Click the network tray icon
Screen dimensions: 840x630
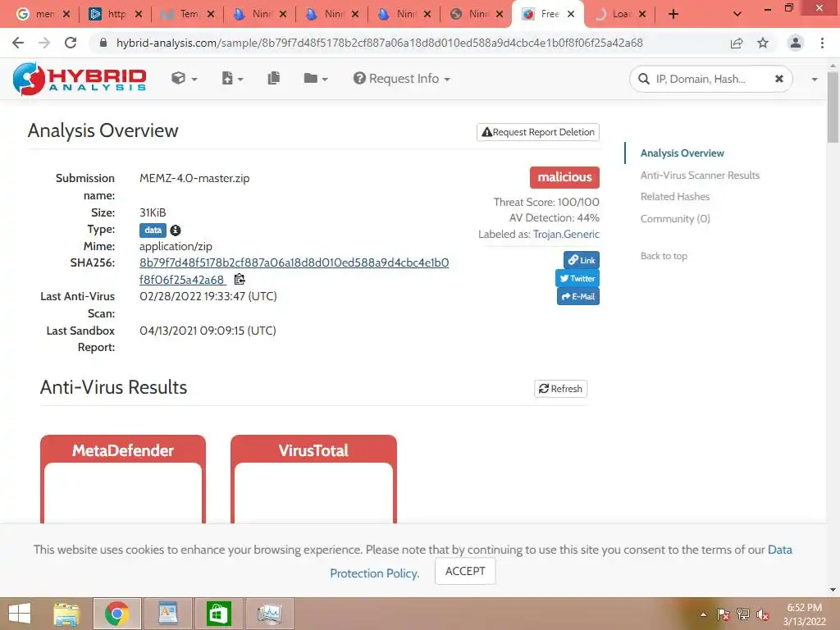tap(743, 614)
